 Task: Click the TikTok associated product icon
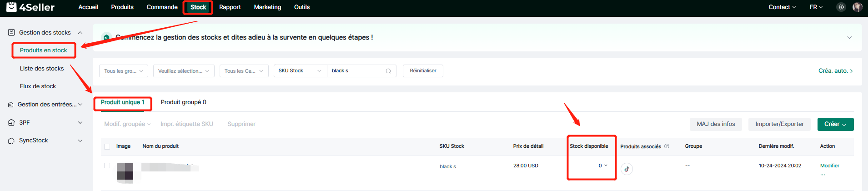coord(627,169)
